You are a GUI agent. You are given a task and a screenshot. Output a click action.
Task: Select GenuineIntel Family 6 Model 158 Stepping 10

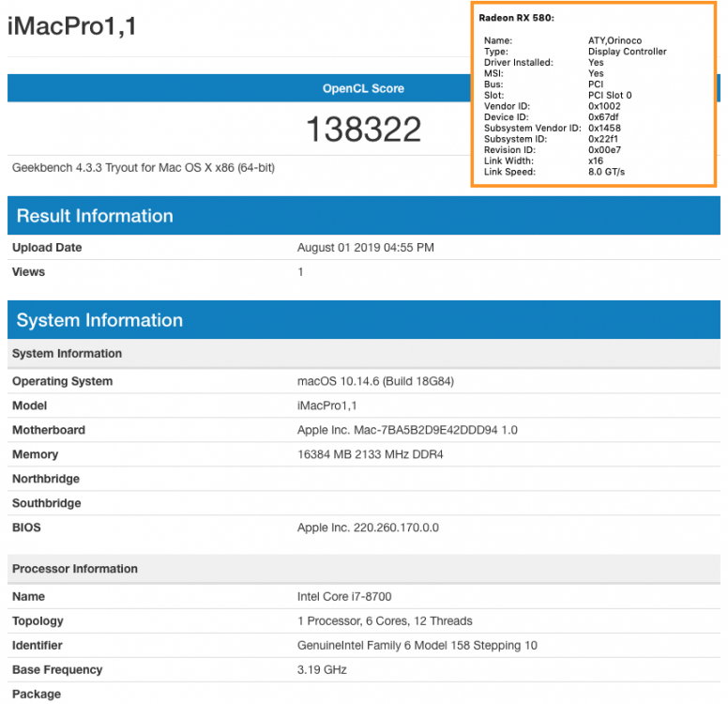pyautogui.click(x=417, y=646)
